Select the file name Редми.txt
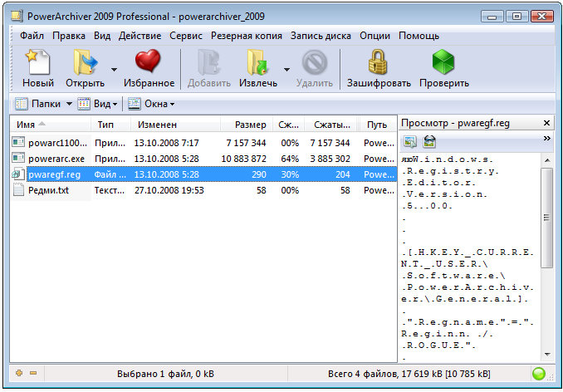The image size is (563, 392). pyautogui.click(x=48, y=190)
